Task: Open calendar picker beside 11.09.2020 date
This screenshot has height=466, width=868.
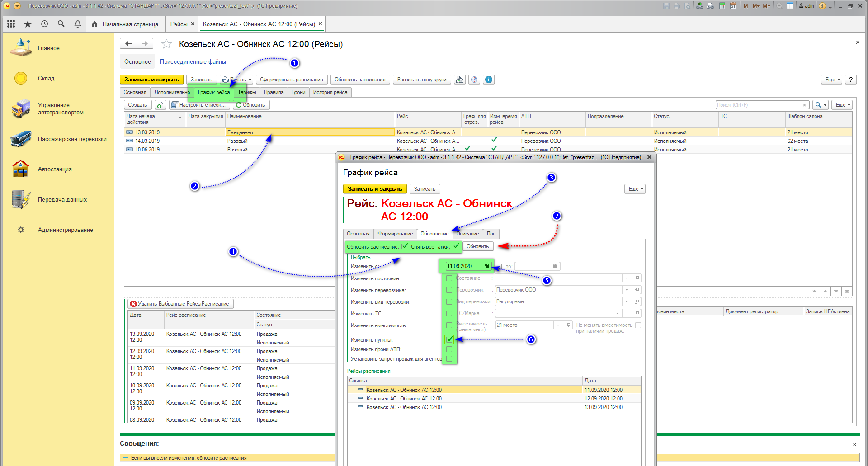Action: [486, 266]
